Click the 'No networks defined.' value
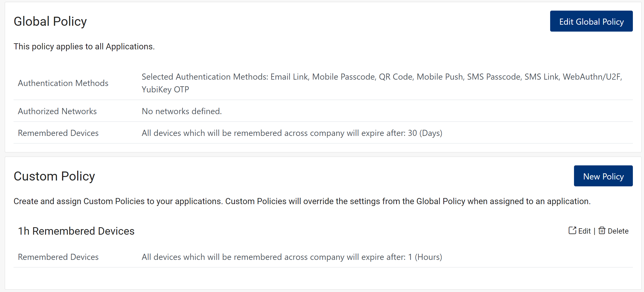This screenshot has height=292, width=644. (x=182, y=111)
